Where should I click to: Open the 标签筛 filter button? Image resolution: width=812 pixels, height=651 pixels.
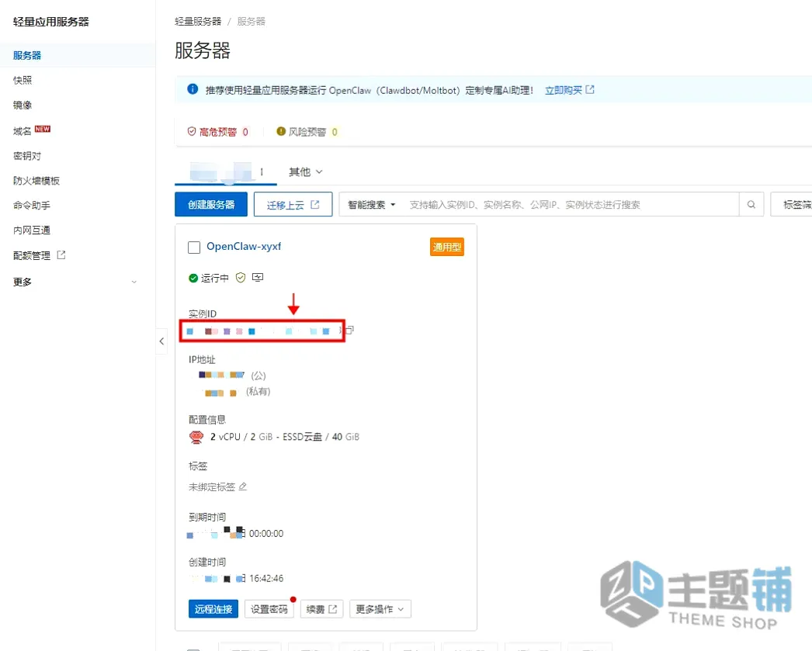[793, 204]
